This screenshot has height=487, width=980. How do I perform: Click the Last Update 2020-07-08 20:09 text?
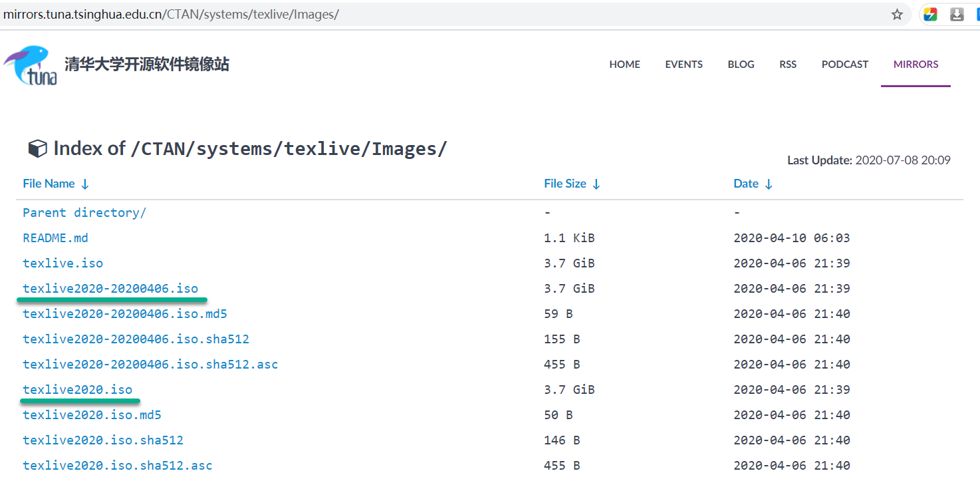click(x=869, y=160)
